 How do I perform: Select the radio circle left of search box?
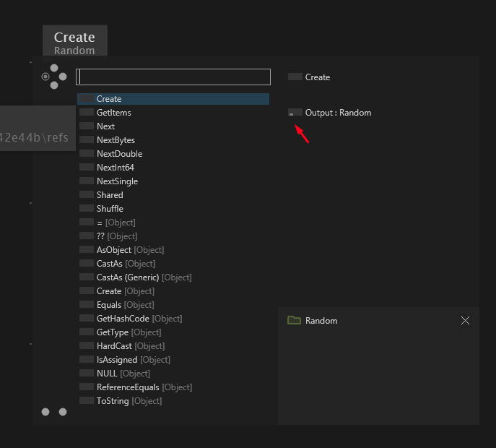[x=45, y=77]
